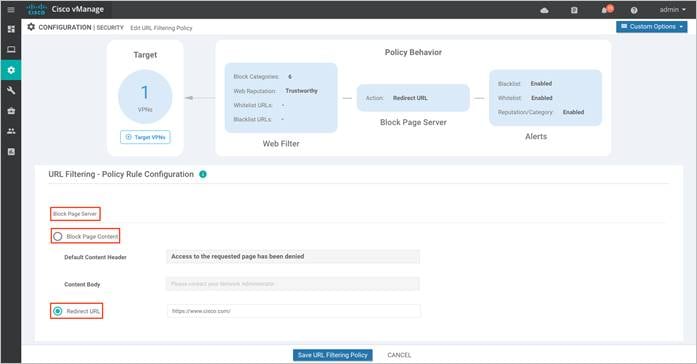
Task: Click the Block Page Server section label
Action: (x=75, y=214)
